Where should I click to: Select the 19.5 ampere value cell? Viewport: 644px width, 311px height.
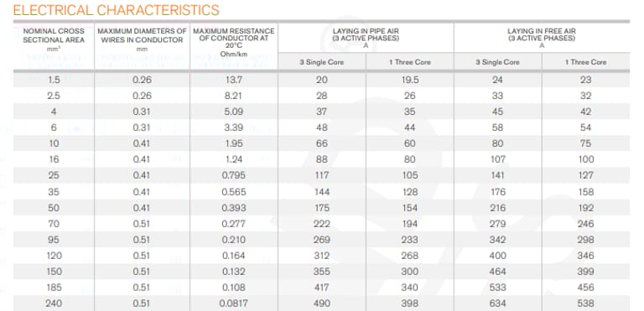click(409, 80)
